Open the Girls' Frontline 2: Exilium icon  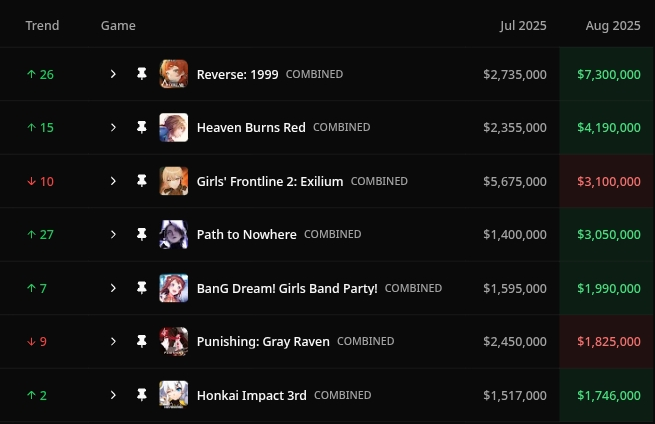tap(173, 181)
